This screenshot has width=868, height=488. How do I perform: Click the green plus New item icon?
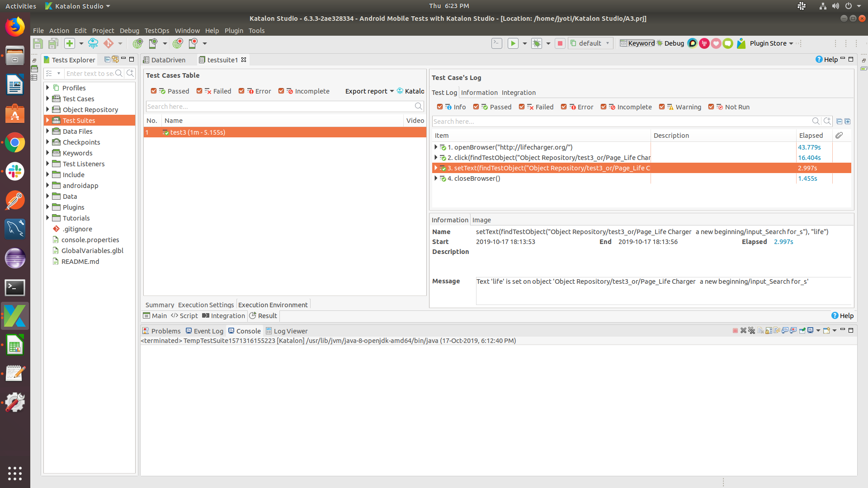point(70,43)
